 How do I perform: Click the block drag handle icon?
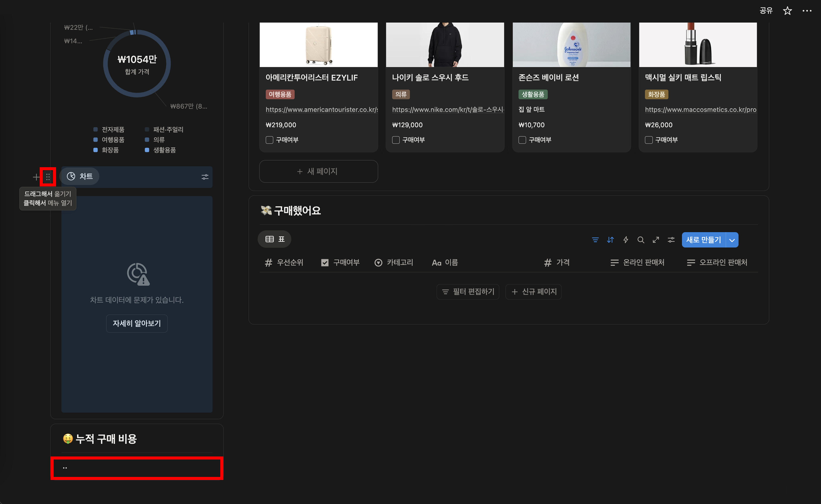pos(48,177)
